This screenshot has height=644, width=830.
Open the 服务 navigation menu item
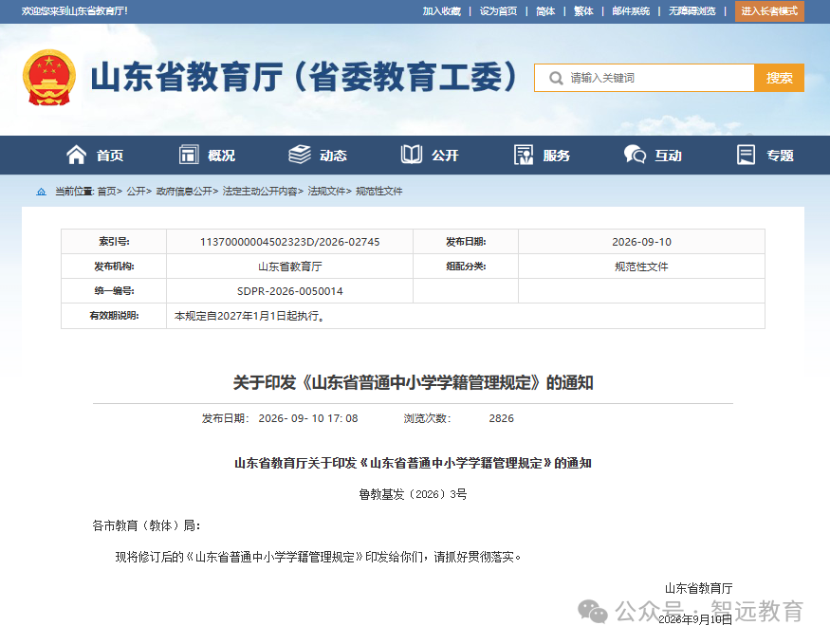click(x=556, y=156)
